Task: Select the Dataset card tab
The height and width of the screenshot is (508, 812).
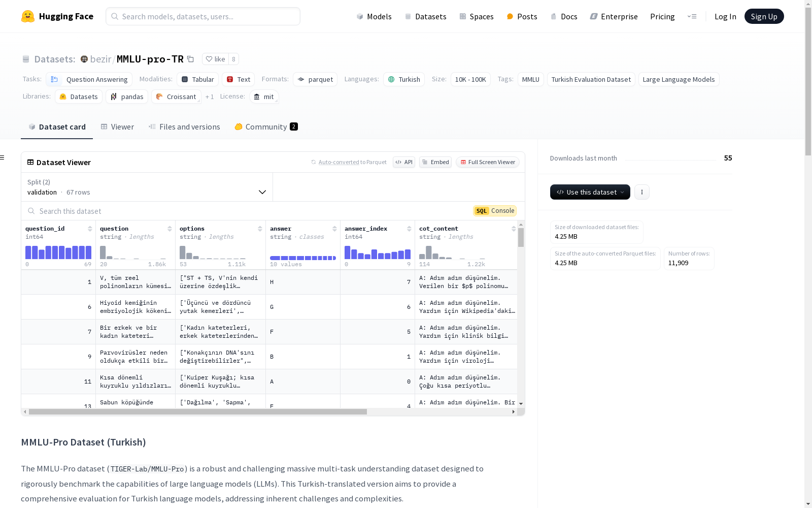Action: point(57,126)
